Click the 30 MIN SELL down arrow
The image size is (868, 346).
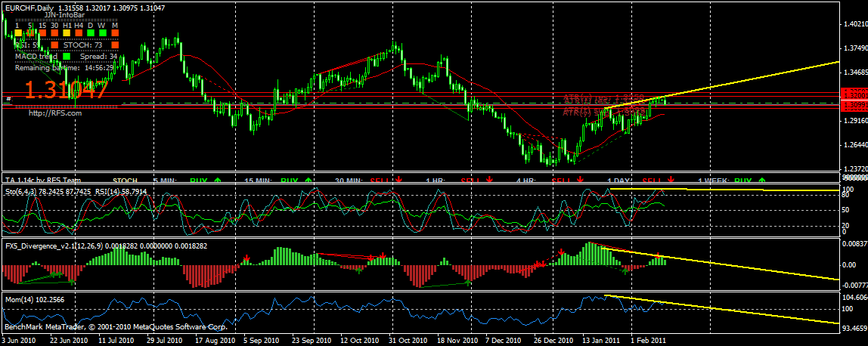398,180
